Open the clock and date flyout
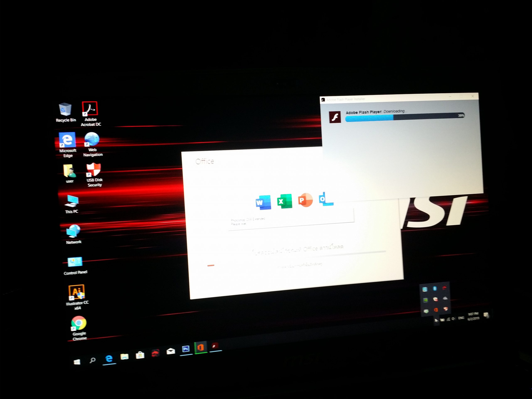The width and height of the screenshot is (532, 399). [473, 316]
